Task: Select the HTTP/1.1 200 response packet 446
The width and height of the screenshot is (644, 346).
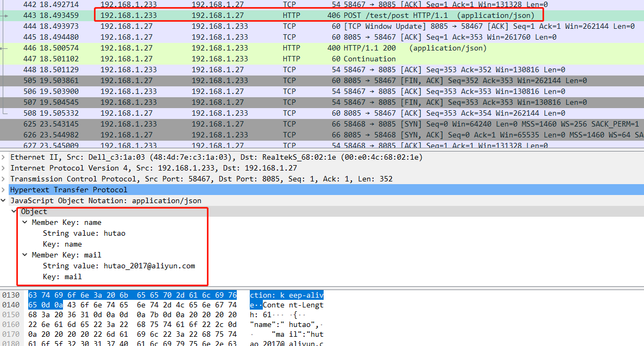Action: pyautogui.click(x=217, y=48)
